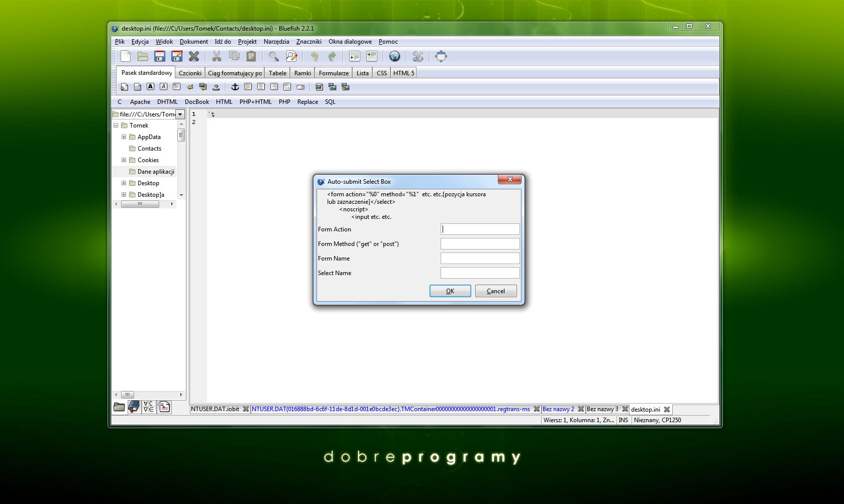
Task: Open find and replace icon
Action: [x=291, y=56]
